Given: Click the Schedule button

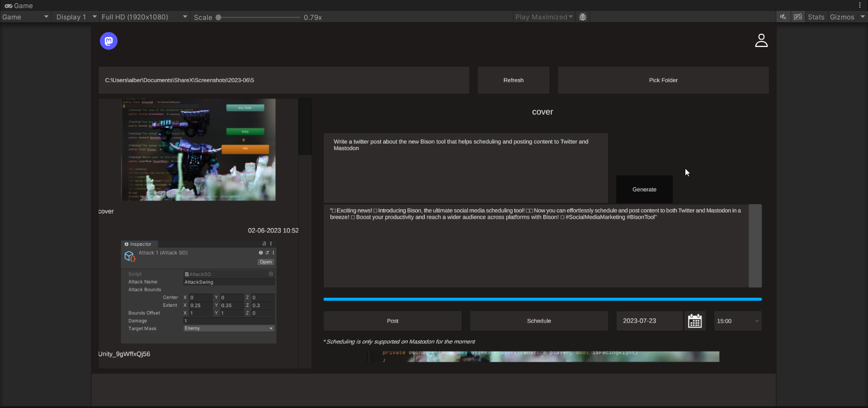Looking at the screenshot, I should point(539,321).
